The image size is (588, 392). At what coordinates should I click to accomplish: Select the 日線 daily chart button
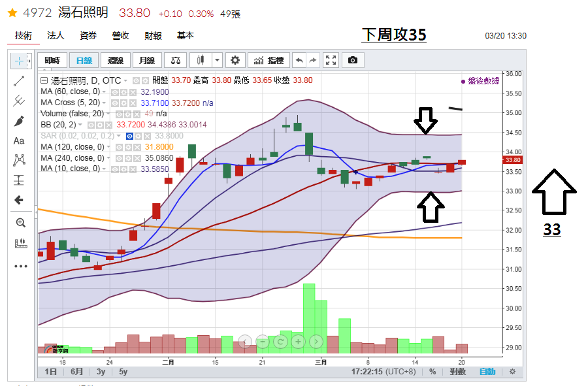pyautogui.click(x=84, y=60)
